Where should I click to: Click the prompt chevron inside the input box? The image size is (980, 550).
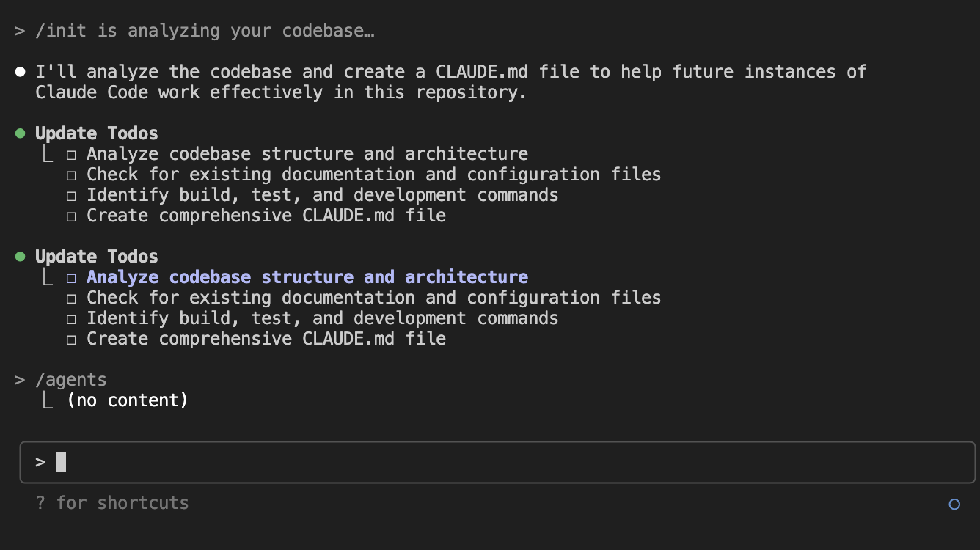[40, 462]
